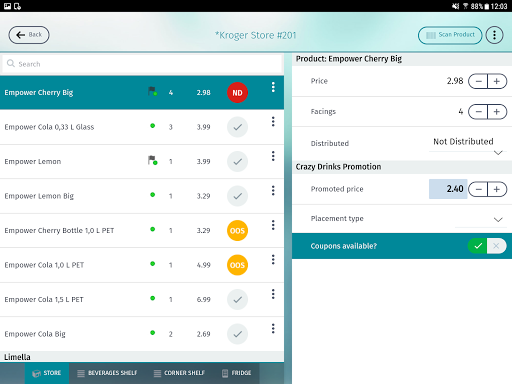Open three-dot menu for Empower Cola Big
Viewport: 512px width, 384px height.
coord(273,329)
